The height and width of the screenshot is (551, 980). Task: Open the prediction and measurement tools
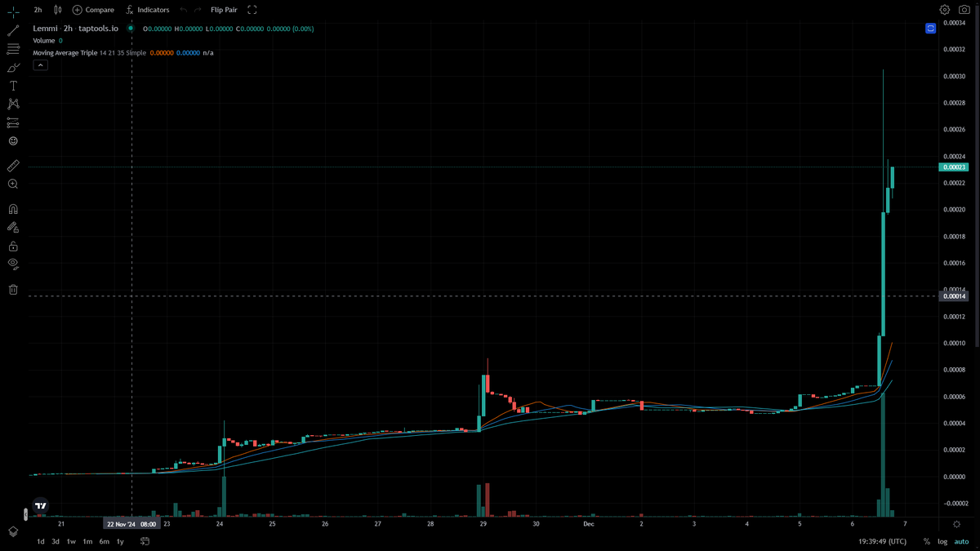13,122
